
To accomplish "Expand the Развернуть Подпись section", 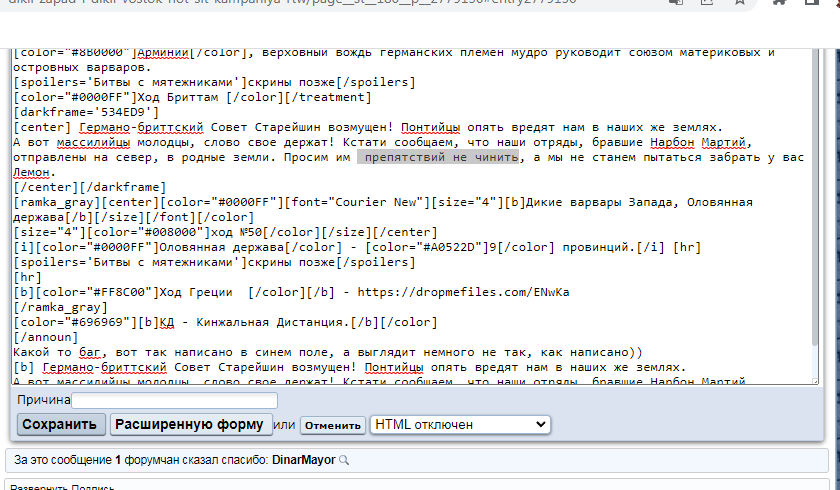I will 60,487.
